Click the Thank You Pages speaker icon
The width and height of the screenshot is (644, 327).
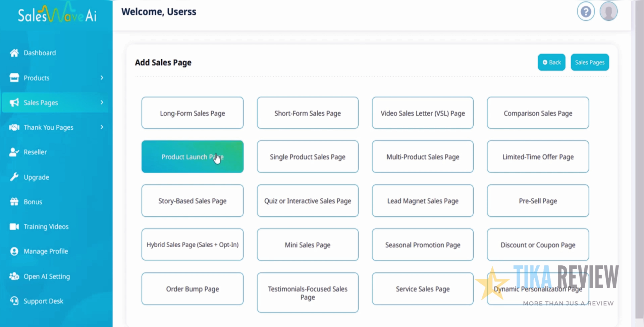[x=14, y=127]
